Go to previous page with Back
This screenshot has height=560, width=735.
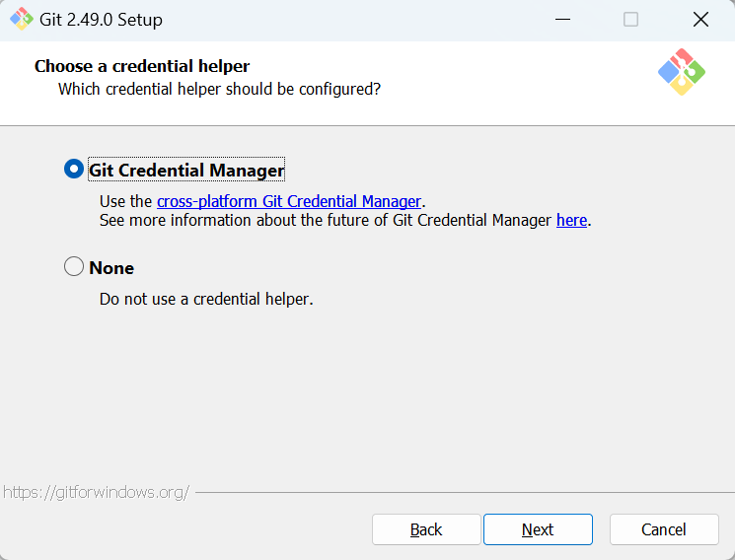click(426, 529)
